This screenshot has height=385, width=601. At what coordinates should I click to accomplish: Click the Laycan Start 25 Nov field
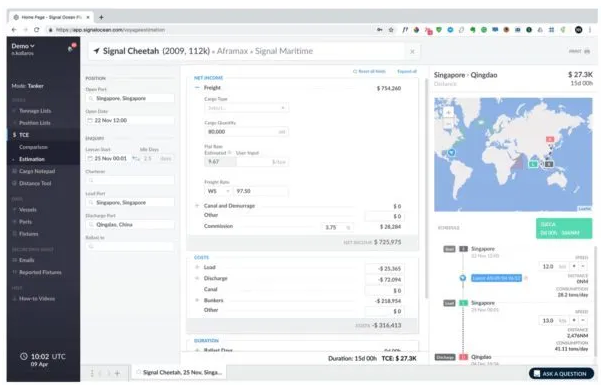coord(108,158)
